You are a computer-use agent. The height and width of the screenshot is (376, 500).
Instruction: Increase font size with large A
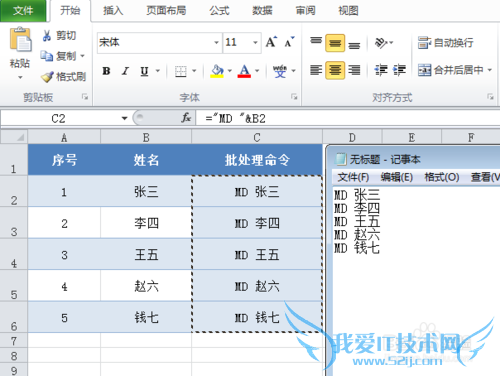coord(271,42)
